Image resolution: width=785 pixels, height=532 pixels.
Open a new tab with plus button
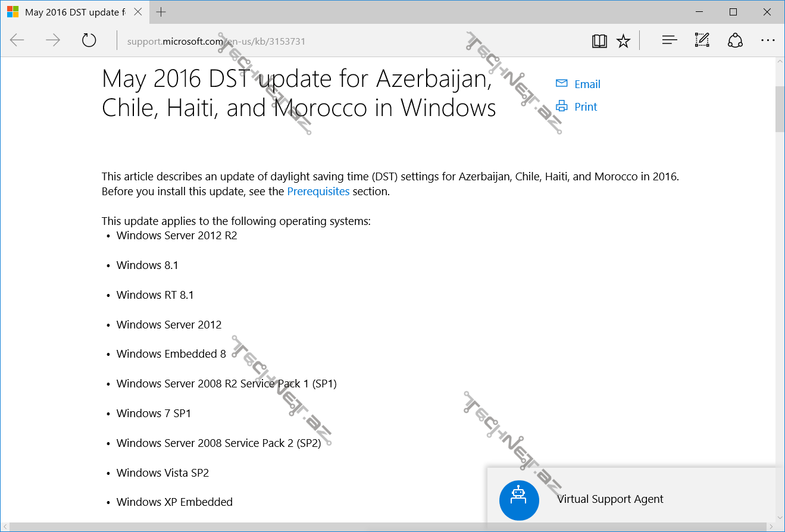[161, 12]
